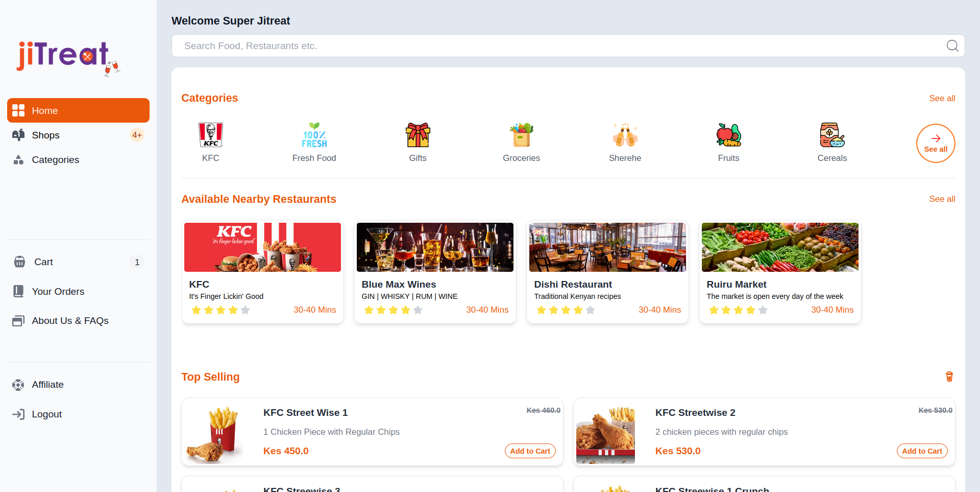View Your Orders in the sidebar

58,292
